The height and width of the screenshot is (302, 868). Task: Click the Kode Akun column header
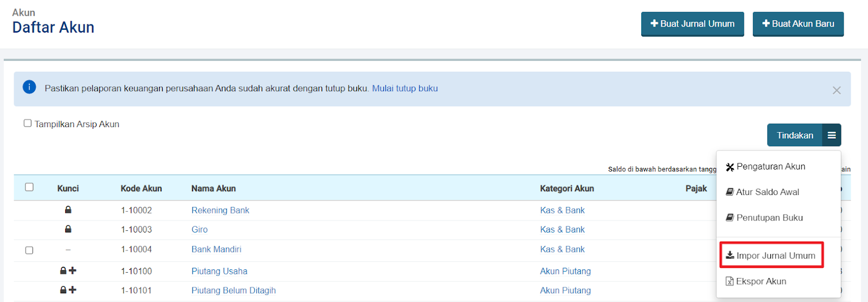tap(141, 188)
